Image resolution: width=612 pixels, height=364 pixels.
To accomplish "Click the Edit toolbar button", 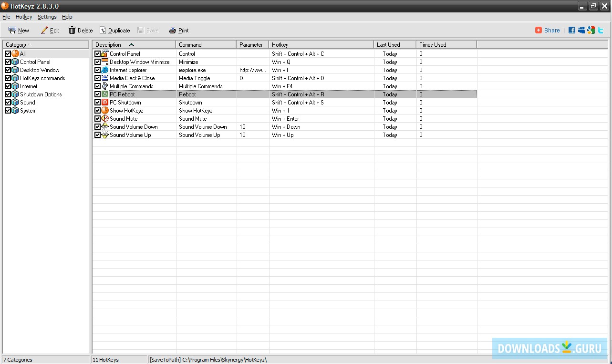I will click(50, 31).
